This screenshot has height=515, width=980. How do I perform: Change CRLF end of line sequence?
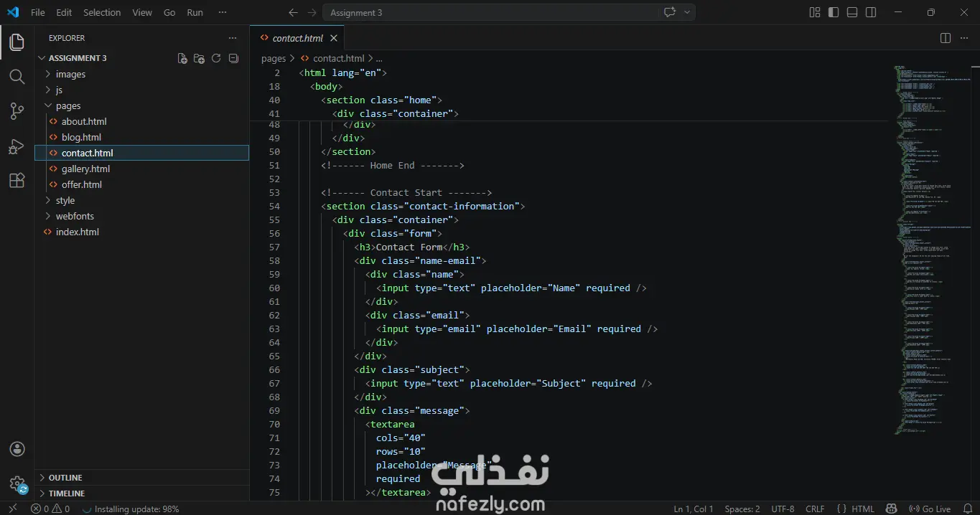[x=815, y=509]
